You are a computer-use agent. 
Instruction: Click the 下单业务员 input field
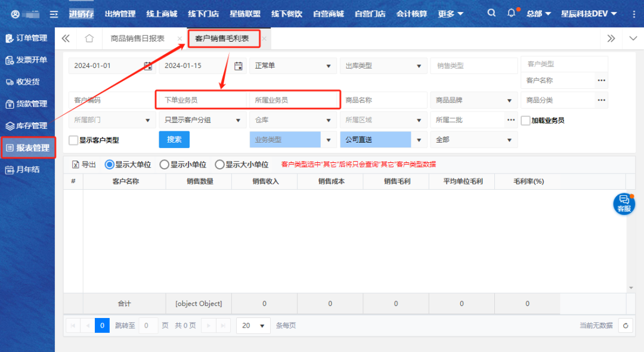[x=201, y=100]
